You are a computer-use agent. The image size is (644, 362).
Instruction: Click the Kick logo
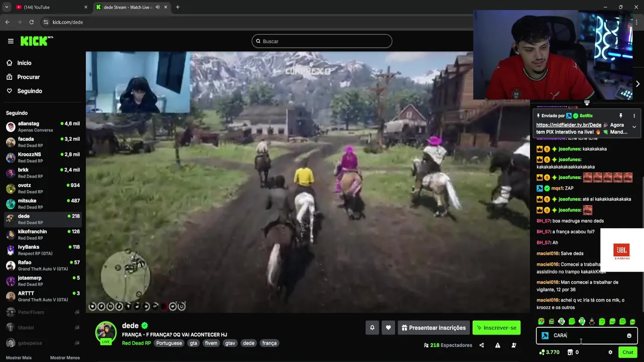pyautogui.click(x=36, y=41)
